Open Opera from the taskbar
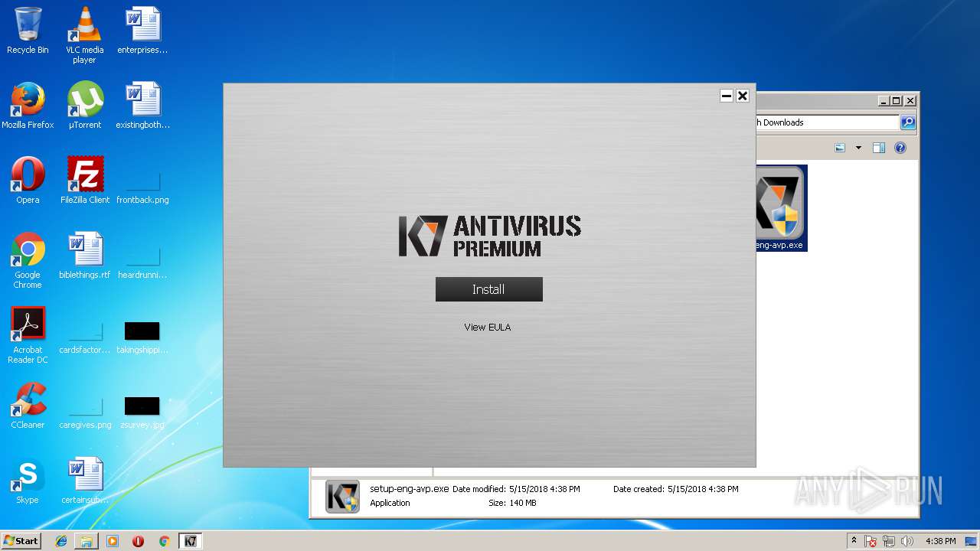980x551 pixels. pos(138,541)
